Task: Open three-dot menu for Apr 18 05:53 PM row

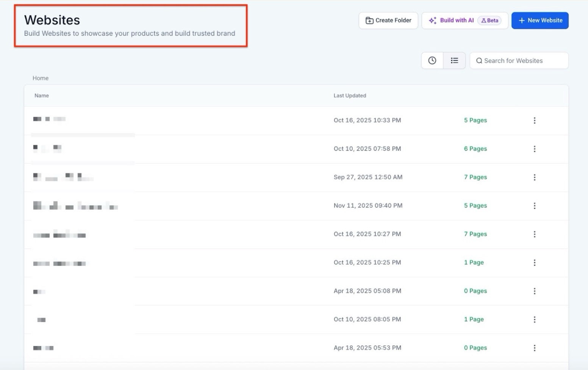Action: coord(535,348)
